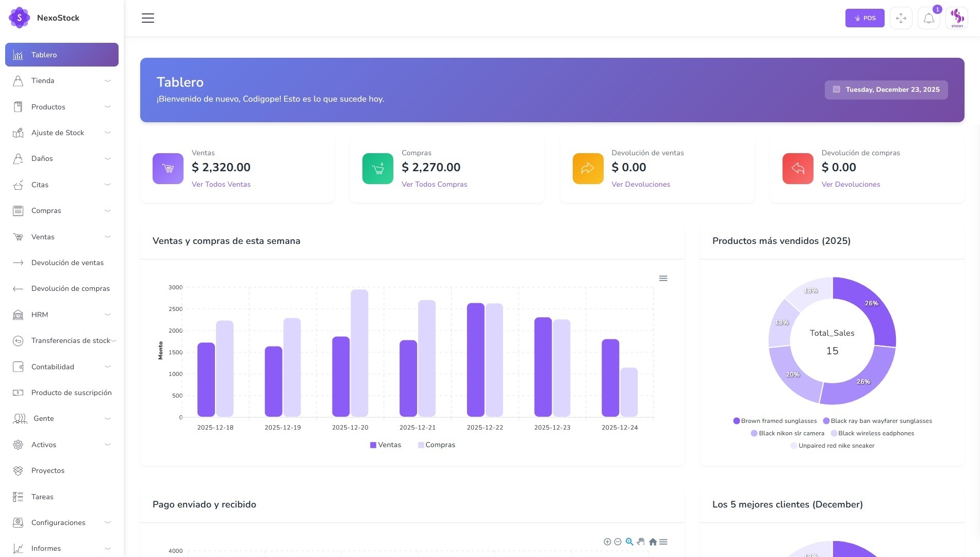980x557 pixels.
Task: Go to Tareas in the sidebar
Action: [42, 497]
